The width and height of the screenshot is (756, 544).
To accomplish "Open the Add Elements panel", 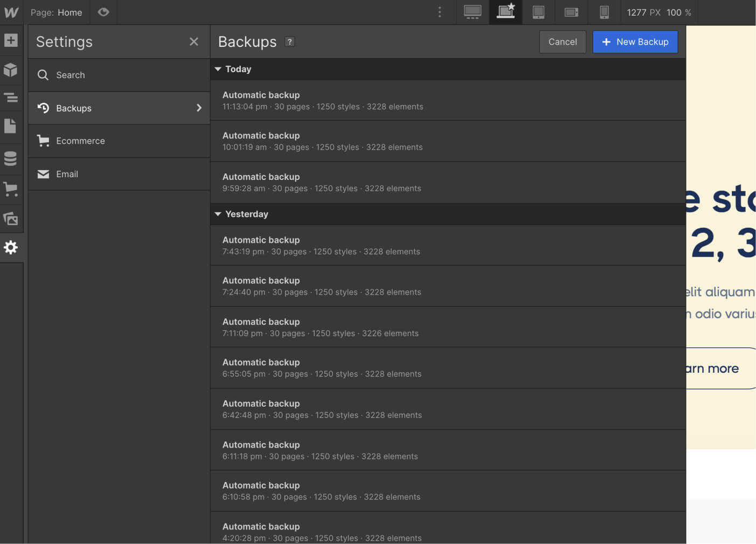I will [x=11, y=40].
